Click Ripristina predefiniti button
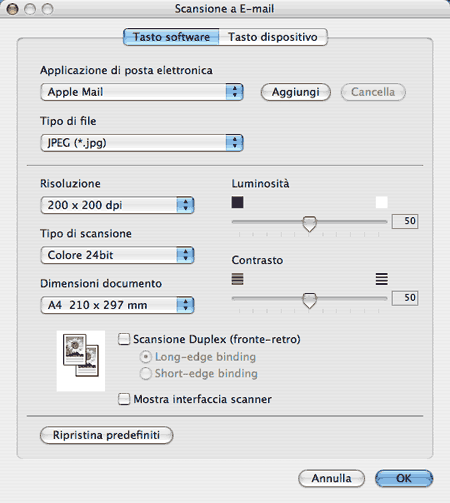 (x=106, y=435)
